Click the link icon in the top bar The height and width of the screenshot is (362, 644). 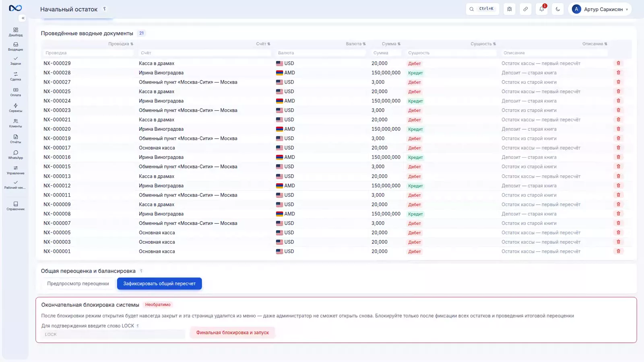click(526, 9)
